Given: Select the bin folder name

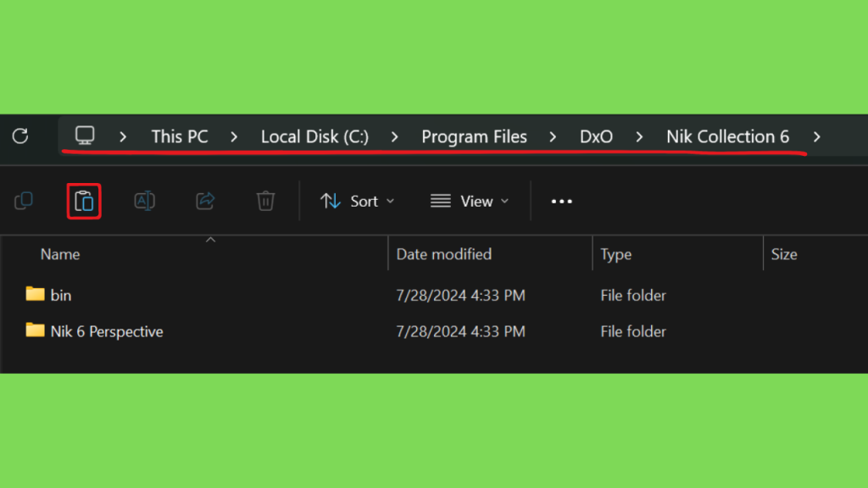Looking at the screenshot, I should click(x=61, y=295).
